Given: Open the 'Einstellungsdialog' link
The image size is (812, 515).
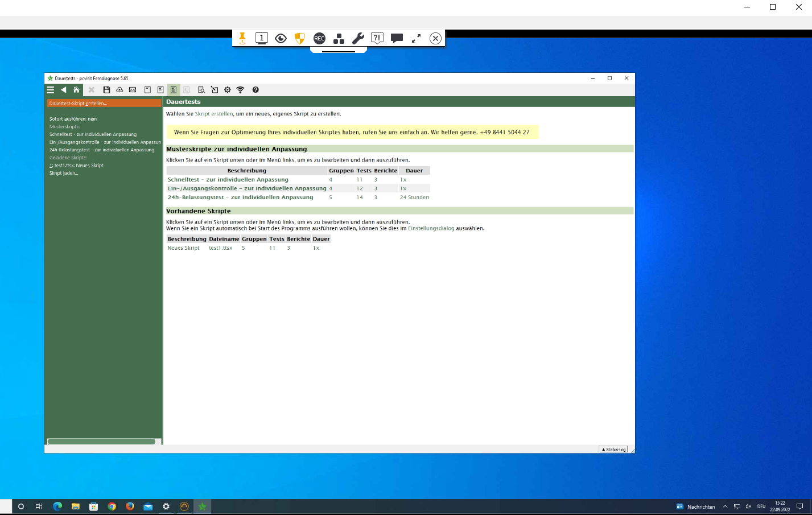Looking at the screenshot, I should click(x=431, y=228).
